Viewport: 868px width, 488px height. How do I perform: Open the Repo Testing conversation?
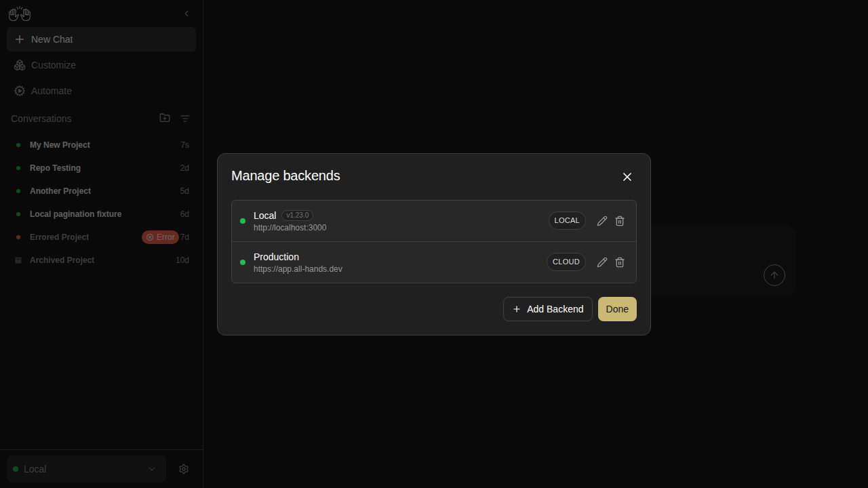coord(101,168)
